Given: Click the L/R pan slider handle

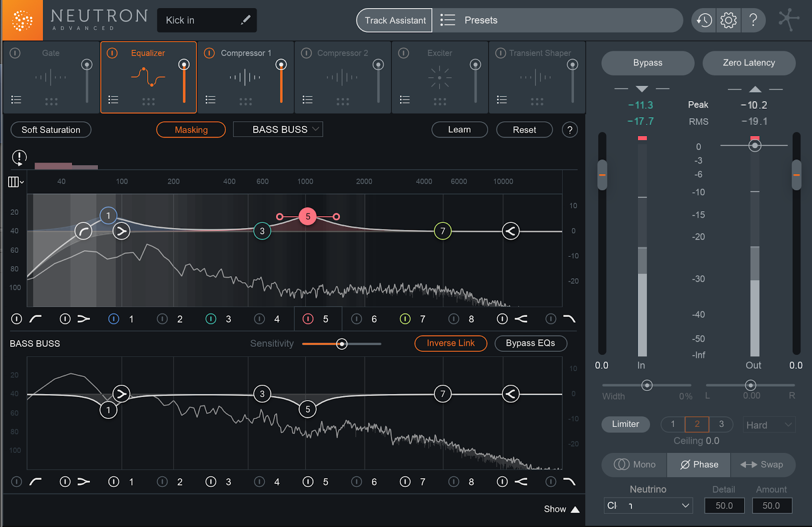Looking at the screenshot, I should 750,385.
